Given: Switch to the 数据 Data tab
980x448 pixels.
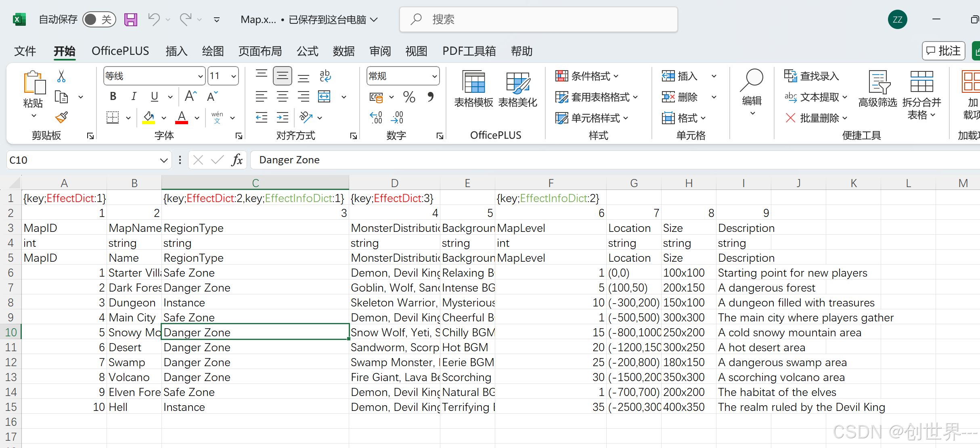Looking at the screenshot, I should [x=344, y=51].
